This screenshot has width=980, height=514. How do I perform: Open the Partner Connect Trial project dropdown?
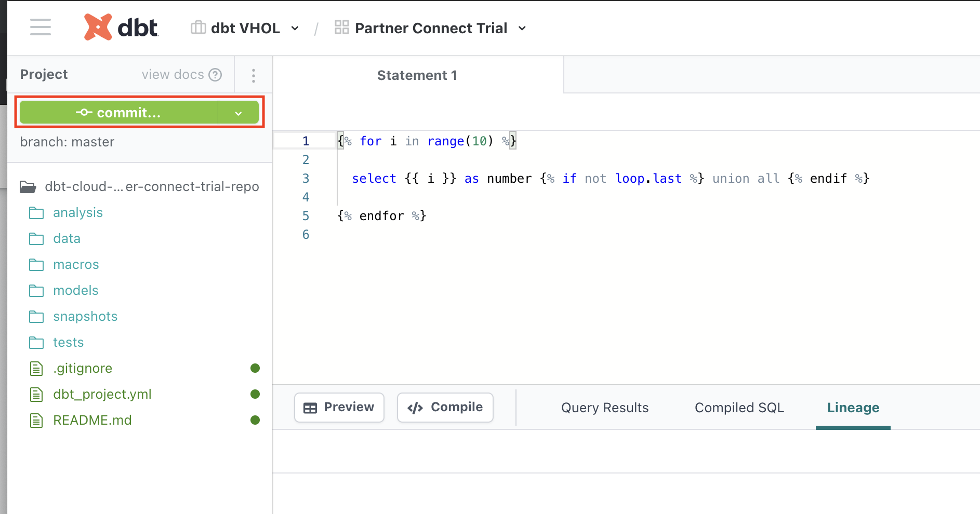pyautogui.click(x=522, y=29)
